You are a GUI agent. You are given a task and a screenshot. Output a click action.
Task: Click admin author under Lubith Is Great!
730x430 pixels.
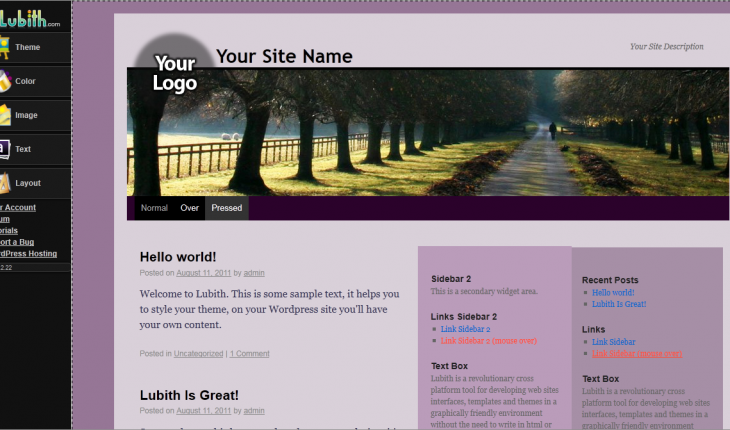point(254,411)
